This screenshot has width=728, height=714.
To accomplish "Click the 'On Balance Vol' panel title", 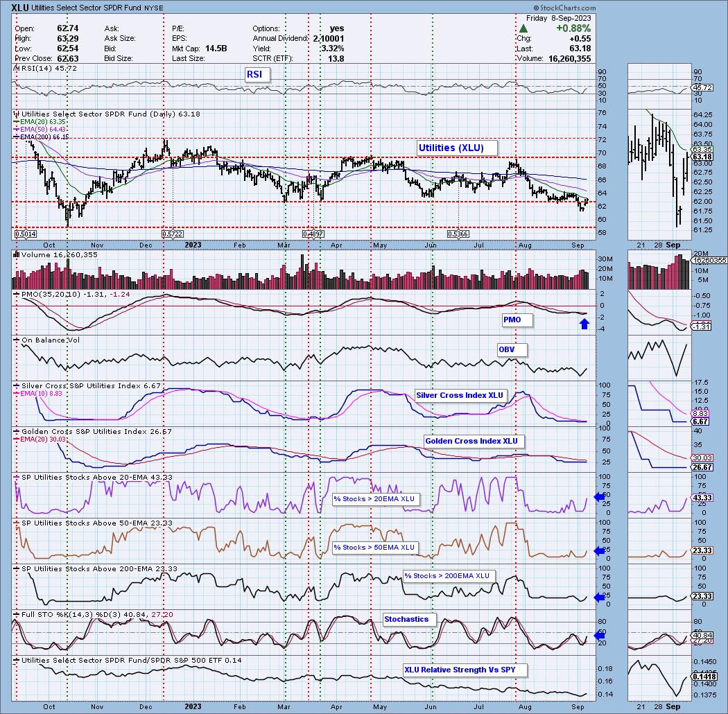I will (x=50, y=340).
